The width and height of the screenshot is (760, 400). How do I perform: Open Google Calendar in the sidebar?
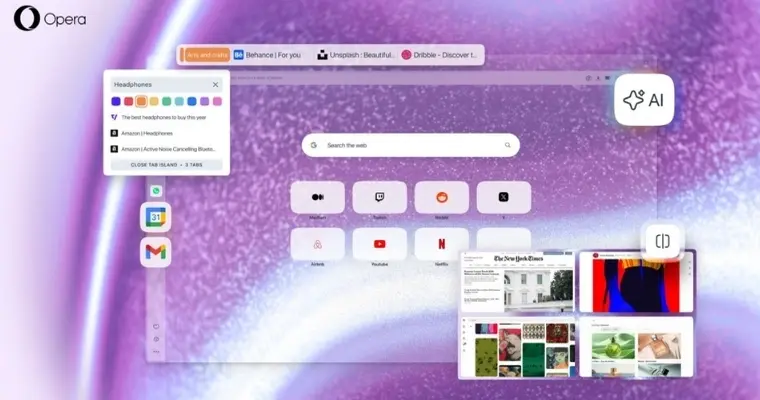pos(156,217)
